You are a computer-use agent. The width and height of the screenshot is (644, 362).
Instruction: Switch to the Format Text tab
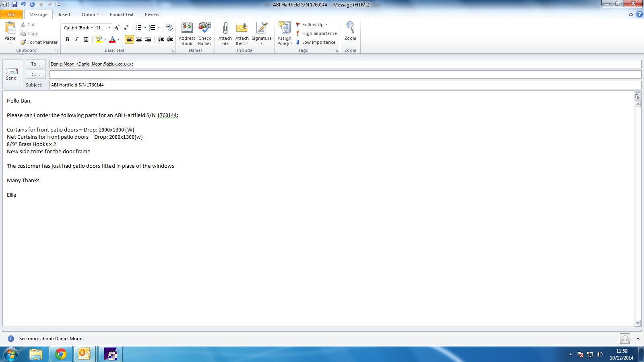tap(122, 14)
